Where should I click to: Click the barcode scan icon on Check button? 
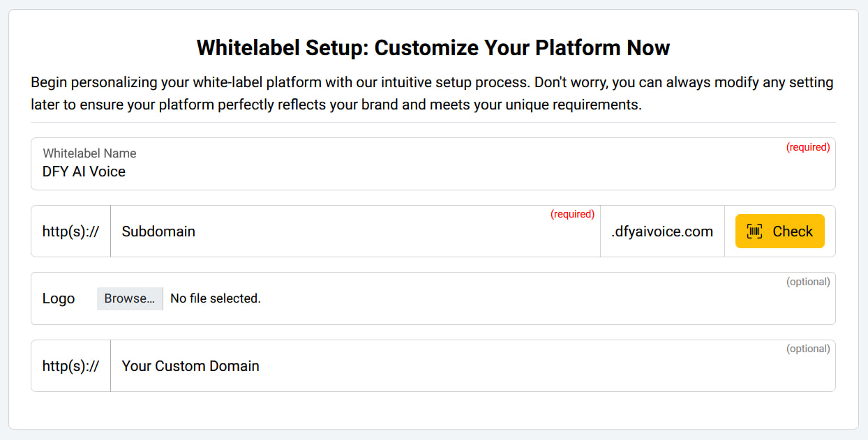(754, 231)
